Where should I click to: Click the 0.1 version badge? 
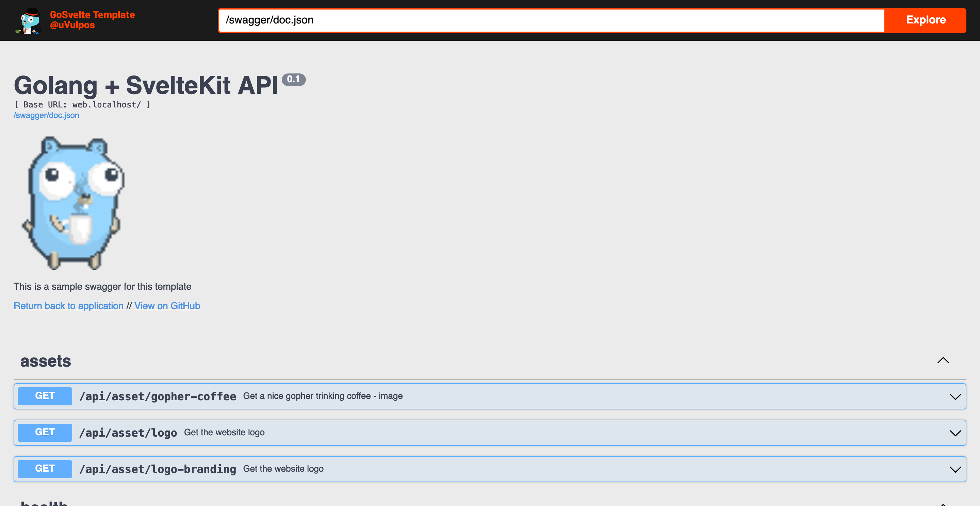point(293,79)
